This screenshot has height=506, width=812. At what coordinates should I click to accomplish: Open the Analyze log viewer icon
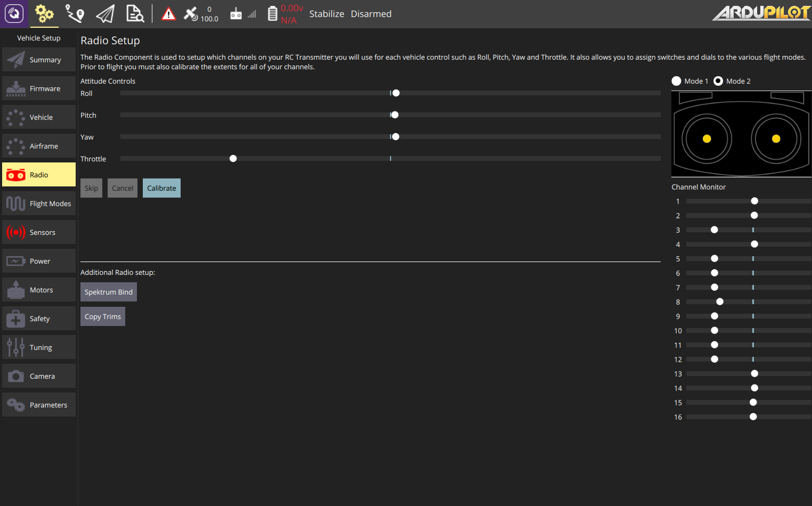(x=135, y=13)
